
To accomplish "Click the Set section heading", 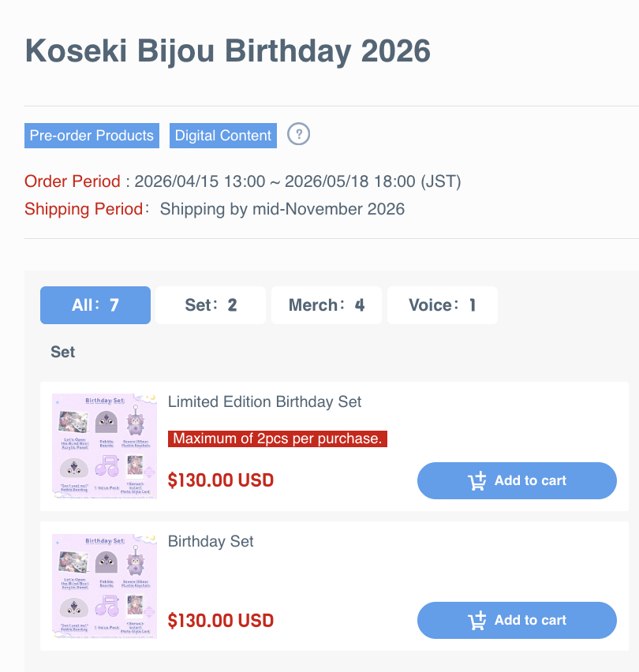I will click(63, 352).
